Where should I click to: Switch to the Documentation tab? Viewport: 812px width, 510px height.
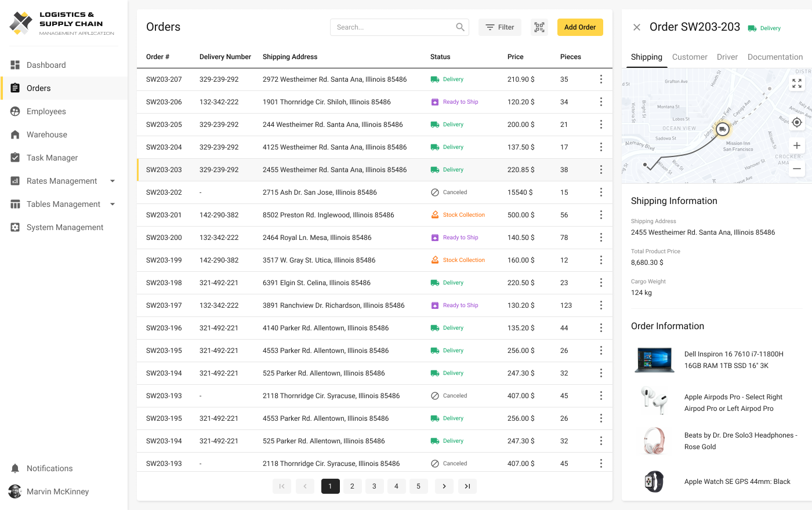[775, 57]
